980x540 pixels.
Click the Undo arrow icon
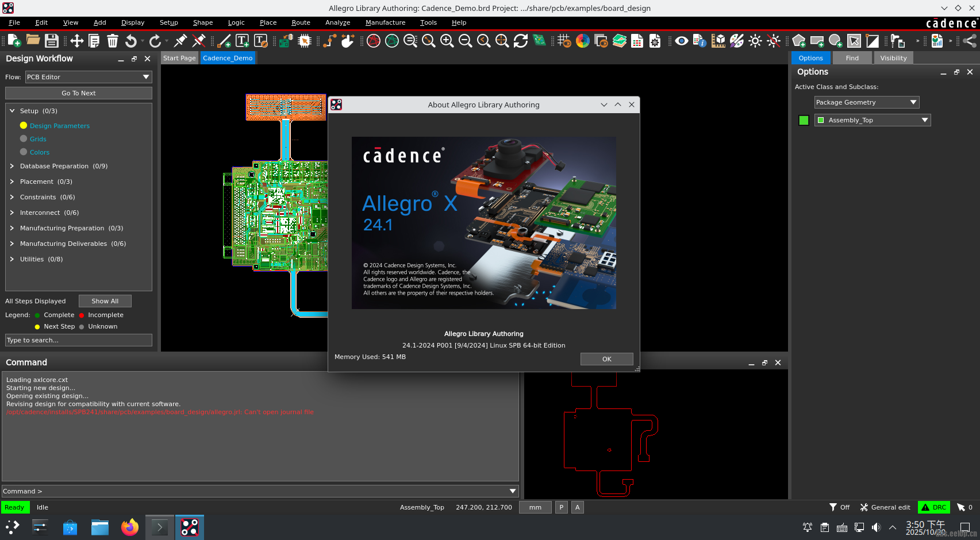pyautogui.click(x=131, y=41)
